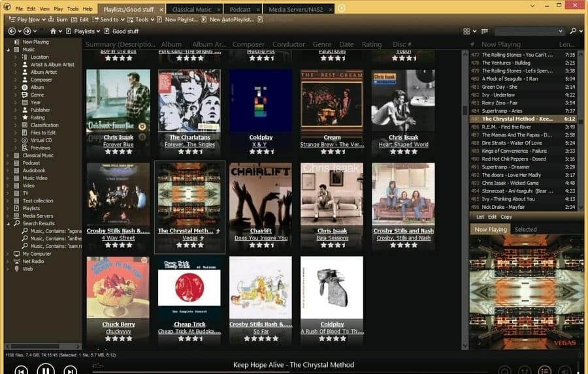This screenshot has height=374, width=588.
Task: Click the List button under Now Playing
Action: click(480, 217)
